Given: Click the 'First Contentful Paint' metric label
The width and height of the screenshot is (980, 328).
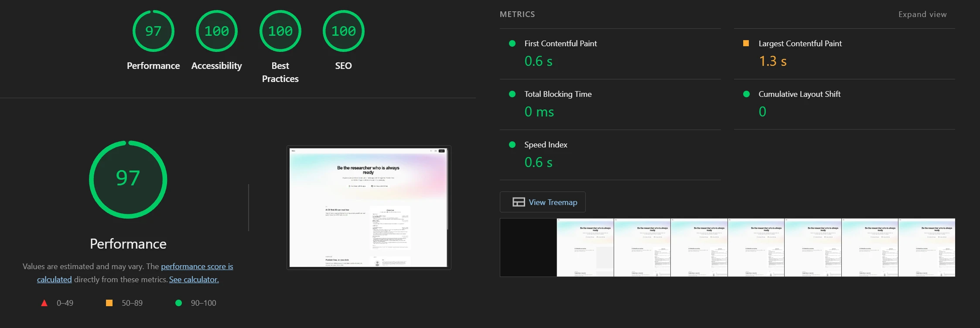Looking at the screenshot, I should 560,44.
